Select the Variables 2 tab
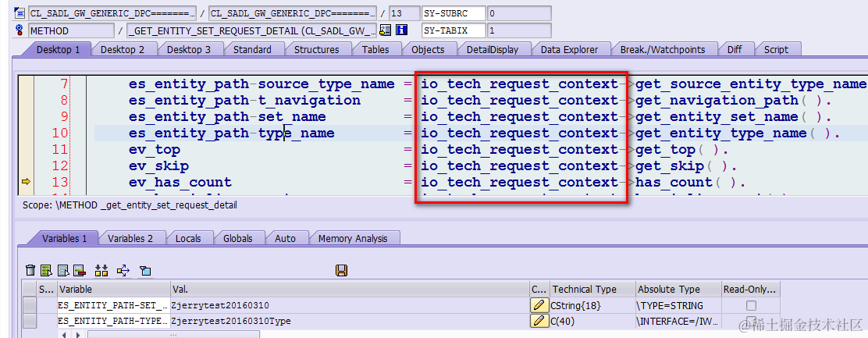Image resolution: width=868 pixels, height=338 pixels. [130, 238]
